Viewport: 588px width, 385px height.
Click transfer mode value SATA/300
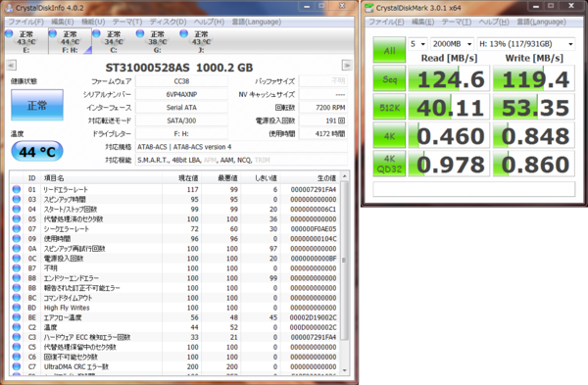click(x=181, y=120)
